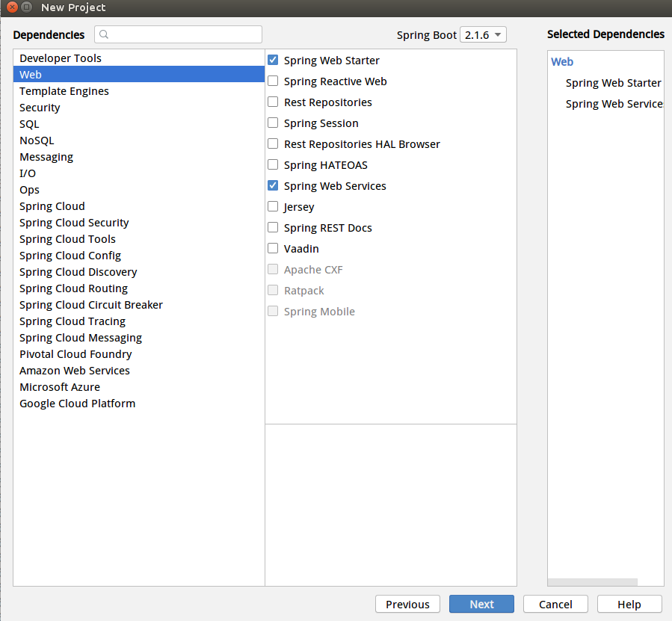The width and height of the screenshot is (672, 621).
Task: Select Spring Cloud Messaging category
Action: coord(139,338)
